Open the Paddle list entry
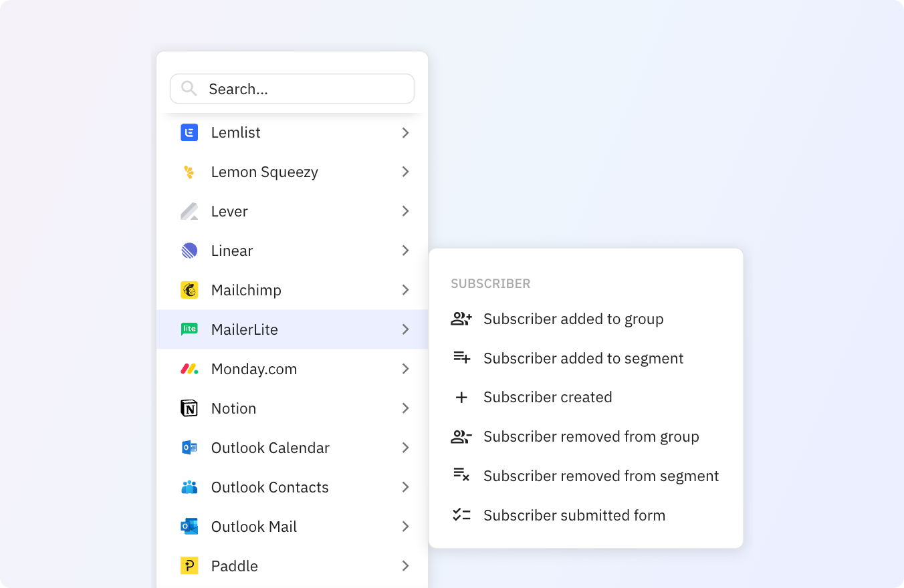This screenshot has height=588, width=904. pos(292,566)
